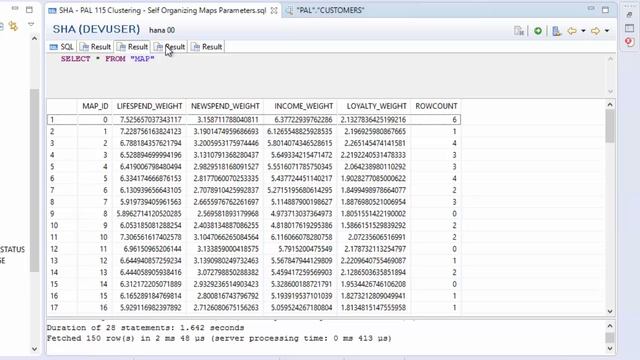This screenshot has height=360, width=640.
Task: Click the left panel scroll-up arrow
Action: tap(35, 38)
